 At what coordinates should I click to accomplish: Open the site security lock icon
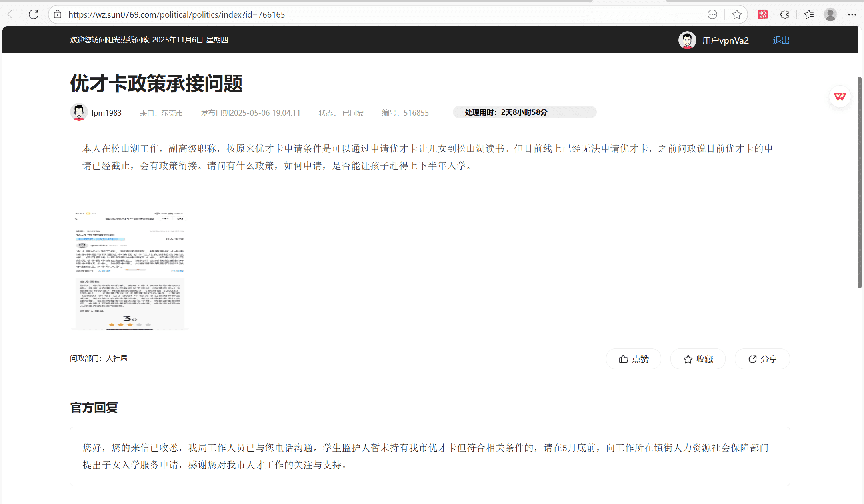[x=58, y=14]
